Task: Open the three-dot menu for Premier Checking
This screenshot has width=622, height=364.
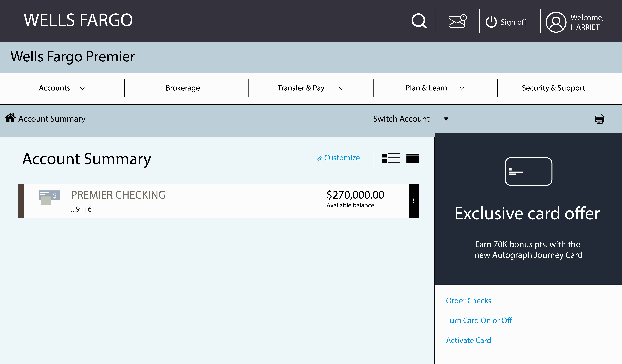Action: click(x=414, y=201)
